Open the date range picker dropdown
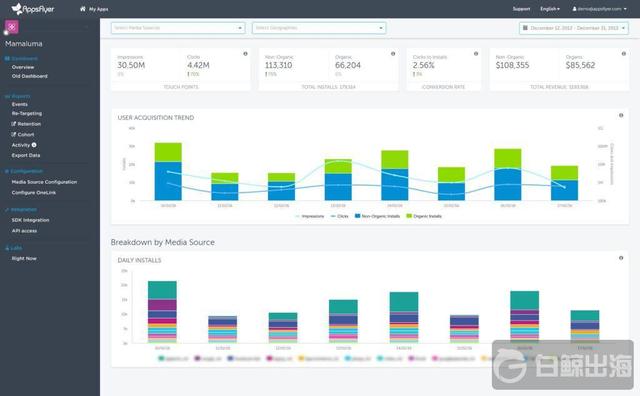The width and height of the screenshot is (640, 396). click(574, 28)
